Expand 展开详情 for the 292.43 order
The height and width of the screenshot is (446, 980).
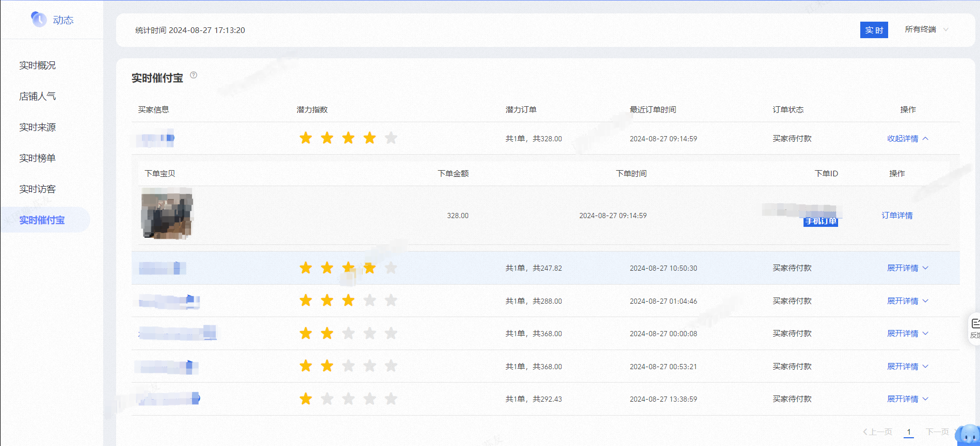tap(908, 399)
